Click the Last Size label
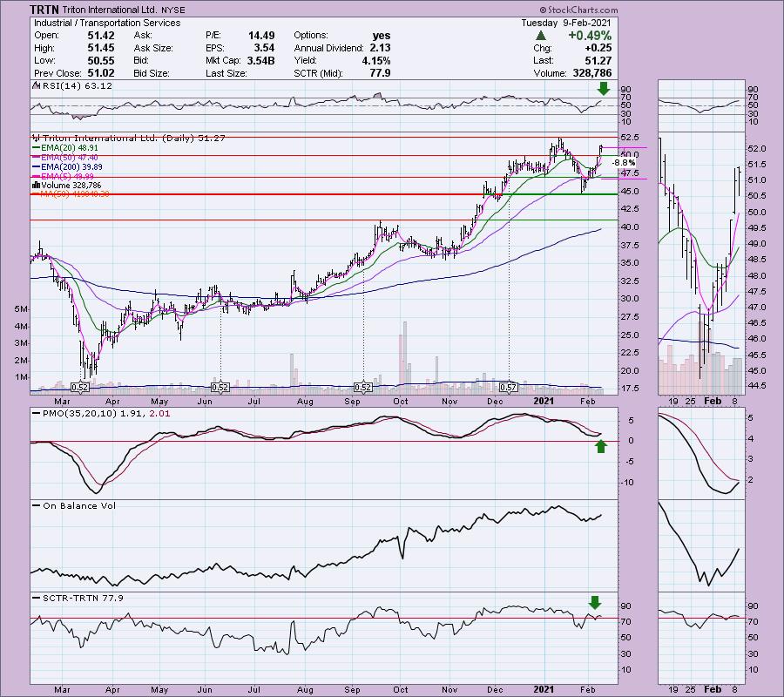Screen dimensions: 784x697 [226, 73]
